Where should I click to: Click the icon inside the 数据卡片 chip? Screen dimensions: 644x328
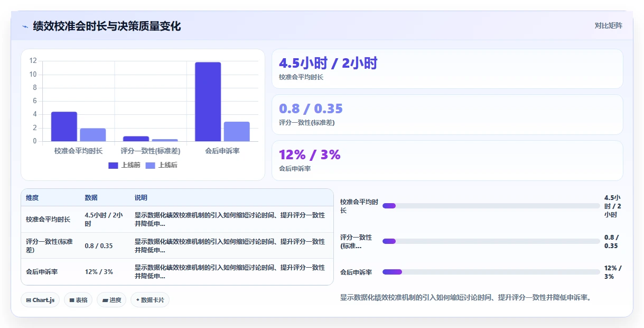pos(138,300)
